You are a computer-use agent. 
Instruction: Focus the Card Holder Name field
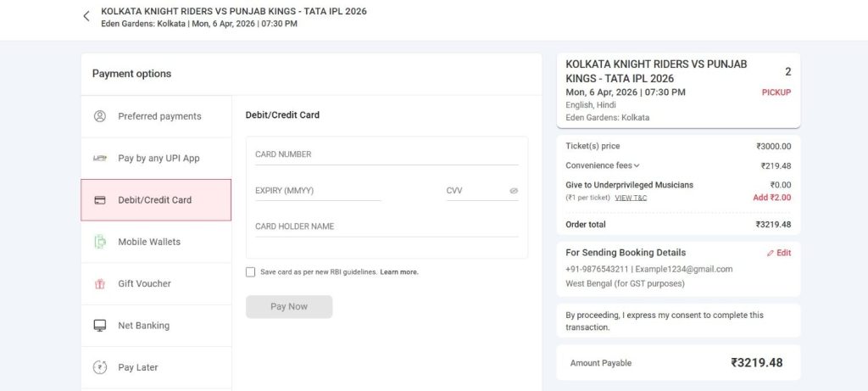tap(387, 226)
